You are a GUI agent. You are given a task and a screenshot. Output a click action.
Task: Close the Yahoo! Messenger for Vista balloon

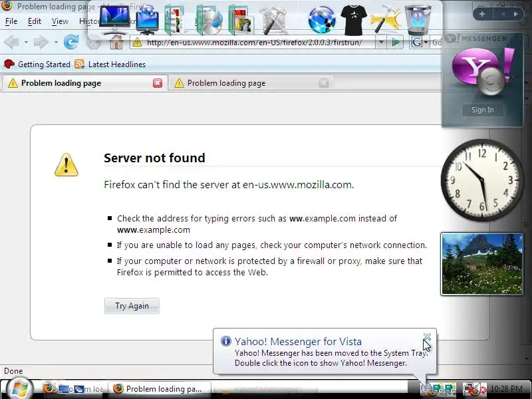[x=427, y=336]
